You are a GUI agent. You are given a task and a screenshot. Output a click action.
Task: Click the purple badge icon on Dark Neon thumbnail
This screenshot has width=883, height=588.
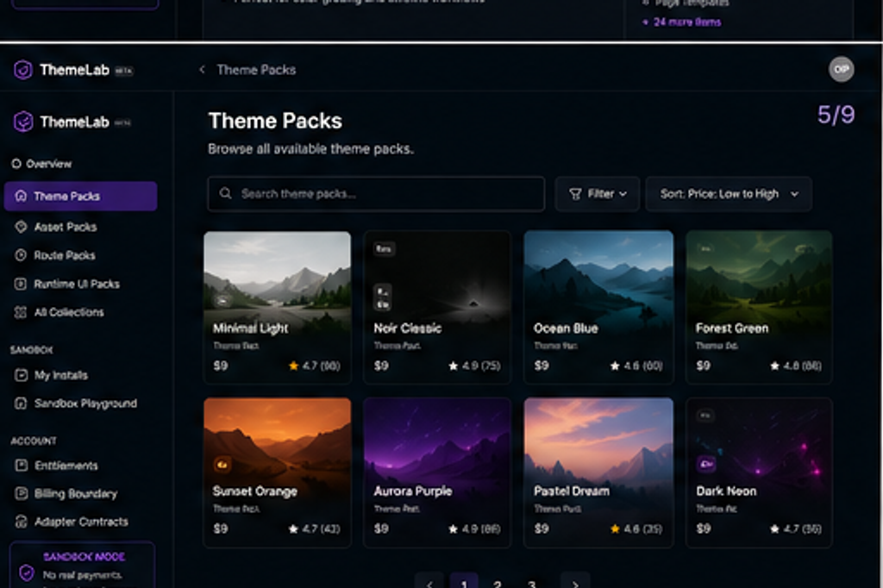[706, 464]
